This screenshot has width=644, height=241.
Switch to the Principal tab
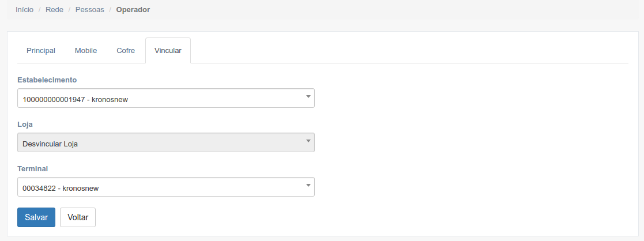[41, 51]
